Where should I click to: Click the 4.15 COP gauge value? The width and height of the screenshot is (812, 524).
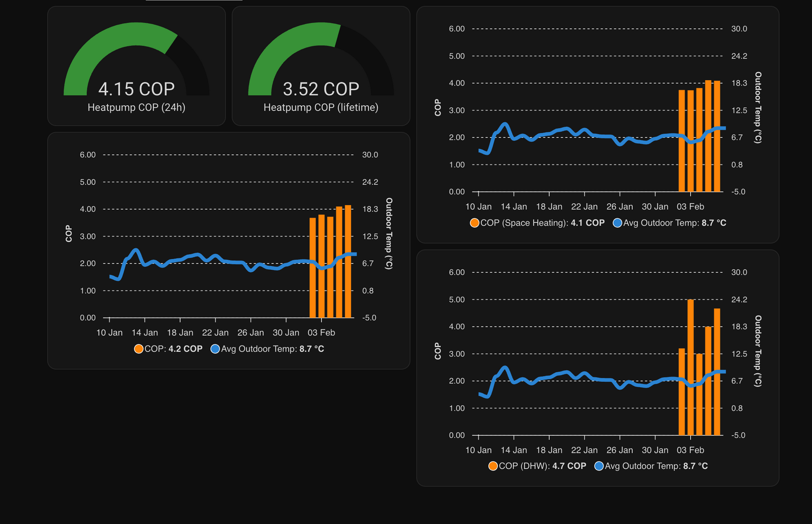click(x=136, y=89)
